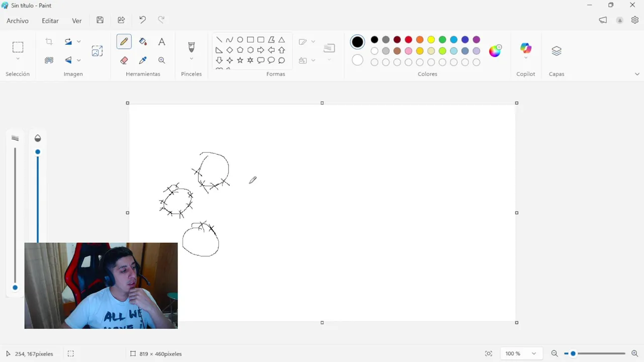Image resolution: width=644 pixels, height=362 pixels.
Task: Click the Rotate image icon
Action: click(x=68, y=42)
